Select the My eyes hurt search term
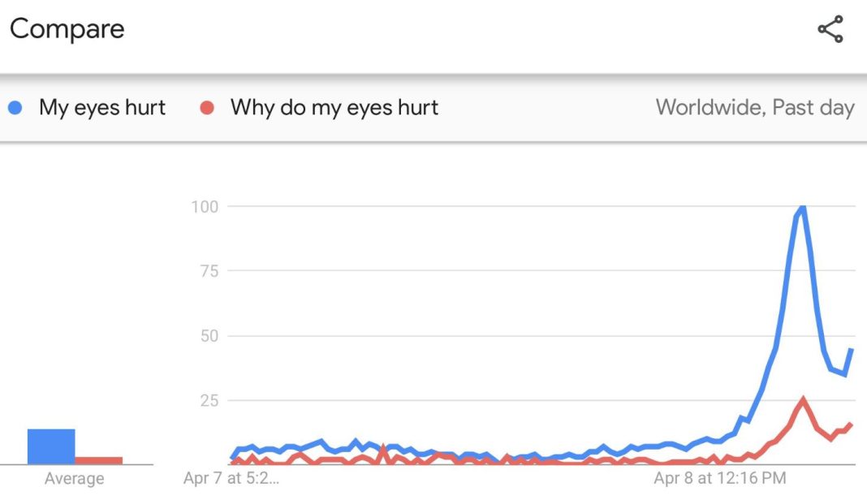The width and height of the screenshot is (867, 504). (101, 107)
